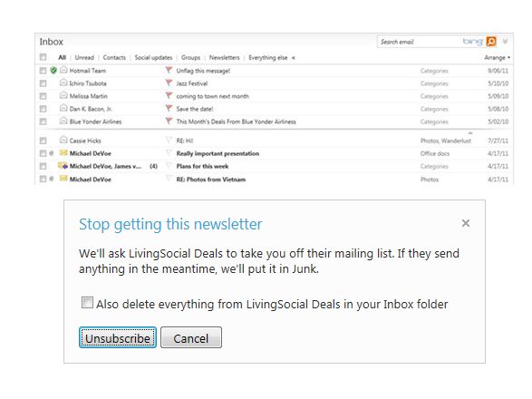Open Categories for the Jazz Festival message
Viewport: 532px width, 399px height.
tap(434, 83)
